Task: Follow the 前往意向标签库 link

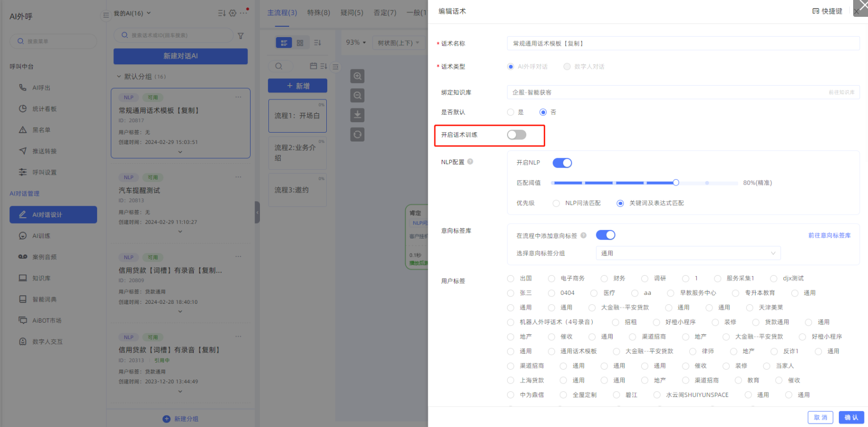Action: point(829,236)
